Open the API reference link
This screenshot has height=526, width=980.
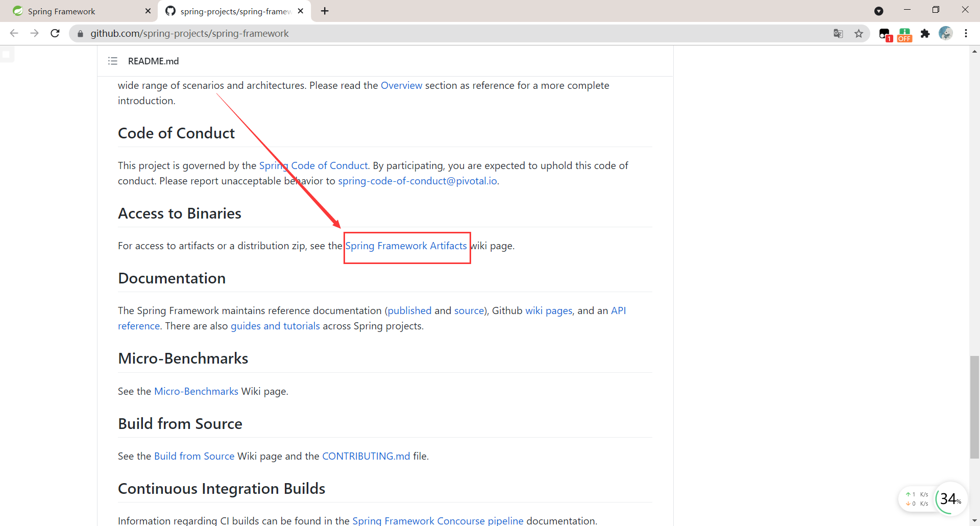[x=618, y=310]
